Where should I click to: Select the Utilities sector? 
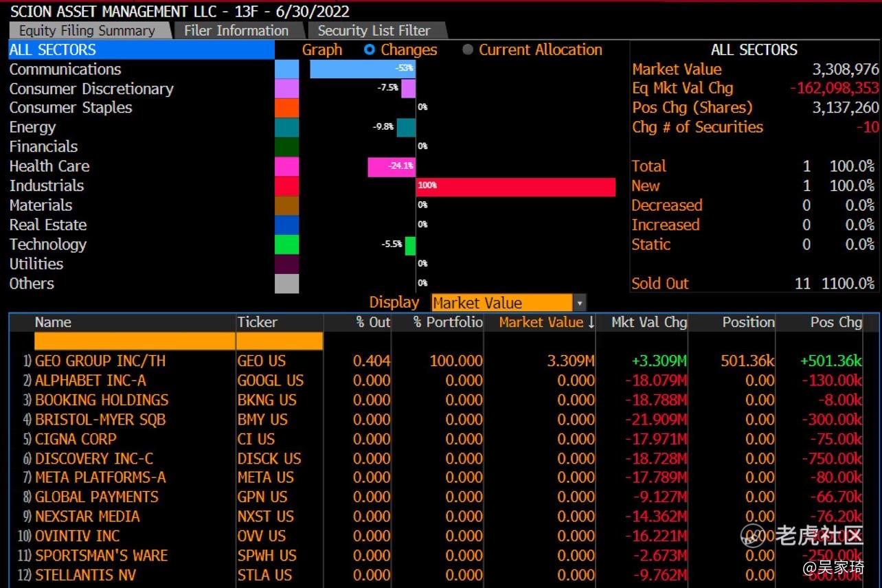(36, 264)
